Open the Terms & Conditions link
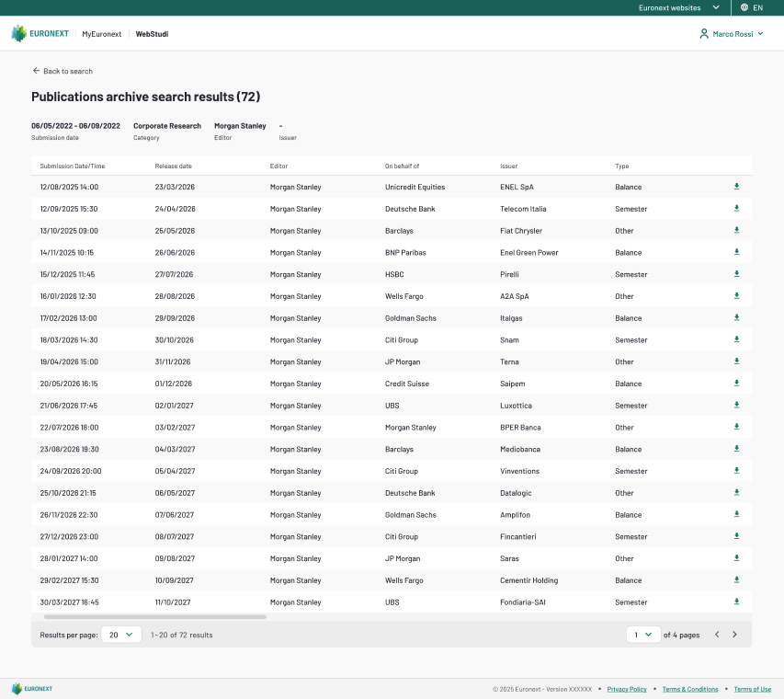 (x=690, y=689)
